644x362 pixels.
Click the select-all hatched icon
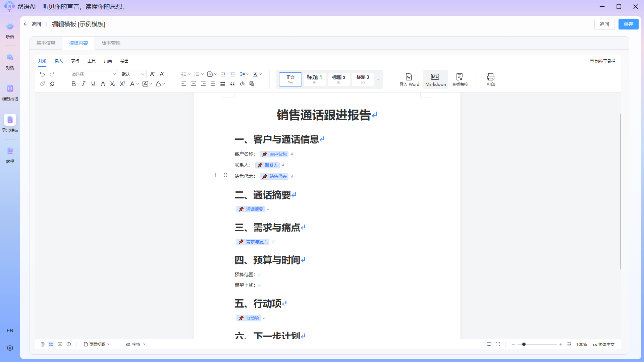click(x=252, y=84)
